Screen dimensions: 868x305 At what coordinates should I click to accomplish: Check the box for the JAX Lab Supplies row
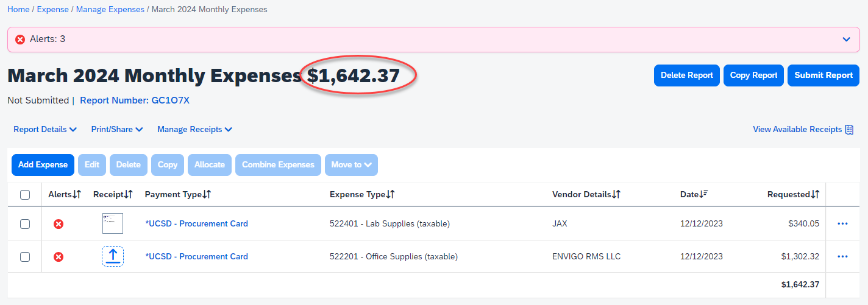point(25,224)
